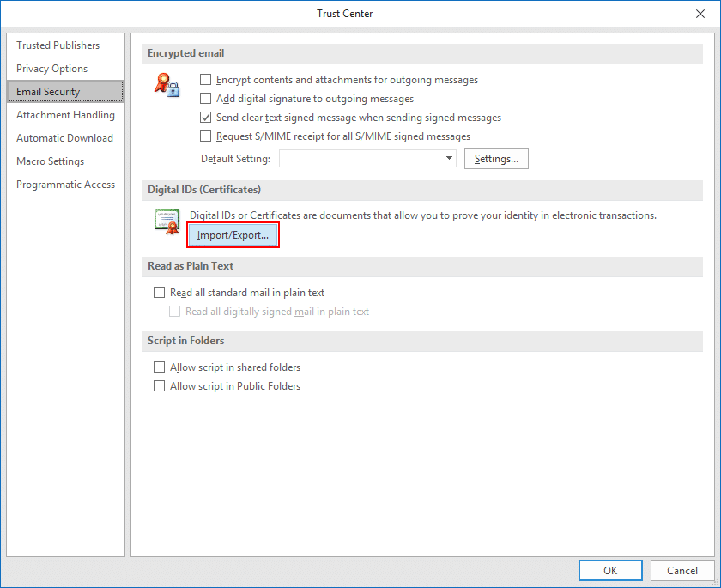This screenshot has width=721, height=588.
Task: Enable Request S/MIME receipt checkbox
Action: click(206, 136)
